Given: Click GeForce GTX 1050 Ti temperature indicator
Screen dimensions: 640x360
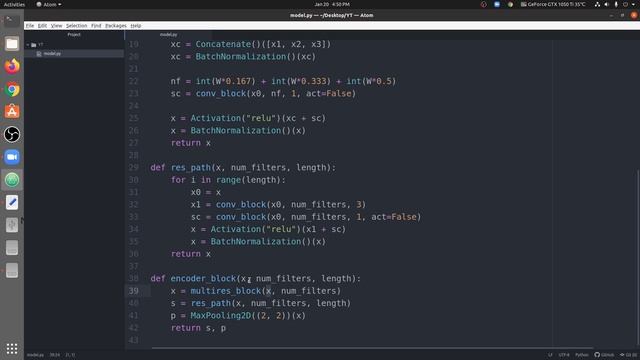Looking at the screenshot, I should (553, 4).
